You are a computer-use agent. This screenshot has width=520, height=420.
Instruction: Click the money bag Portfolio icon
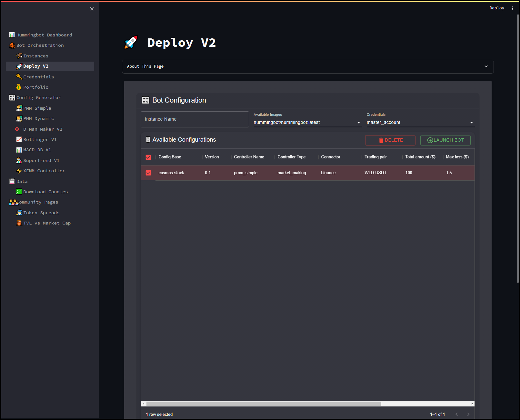19,87
